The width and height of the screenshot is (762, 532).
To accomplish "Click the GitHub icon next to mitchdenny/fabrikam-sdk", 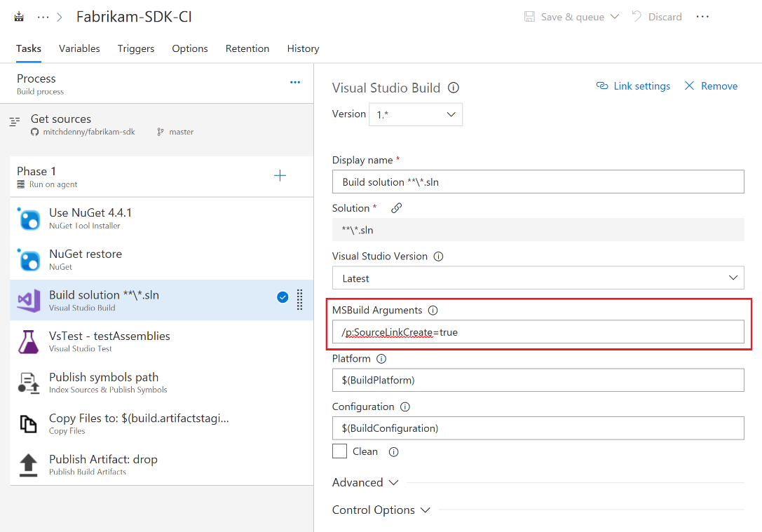I will (34, 132).
